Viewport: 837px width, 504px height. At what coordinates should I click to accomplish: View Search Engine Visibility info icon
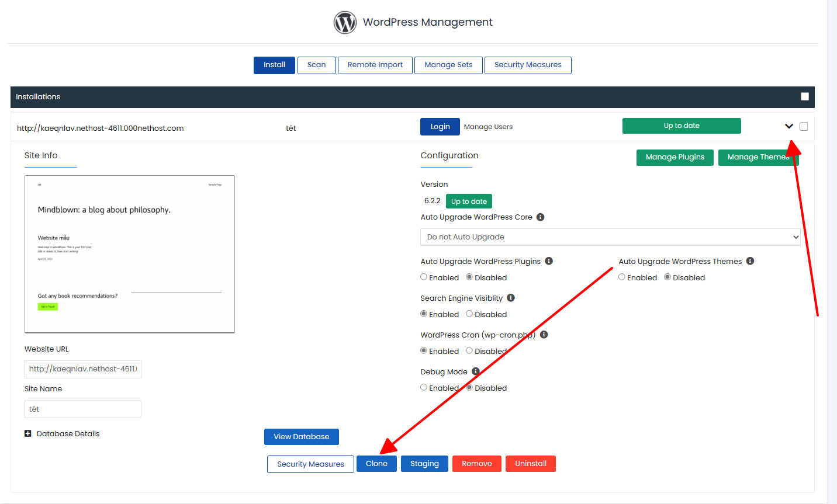[511, 298]
